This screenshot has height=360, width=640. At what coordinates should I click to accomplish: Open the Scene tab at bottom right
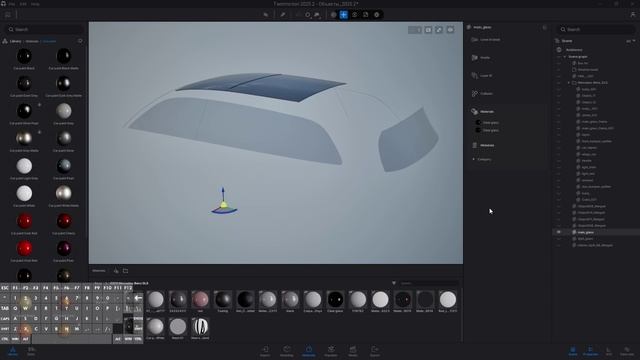573,351
